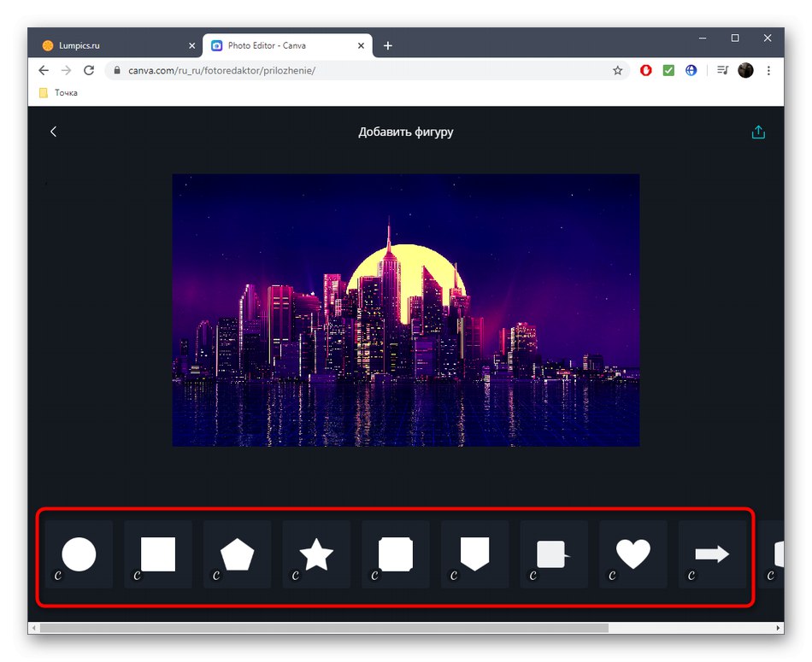Select the pentagon shape
This screenshot has width=812, height=662.
pos(237,554)
